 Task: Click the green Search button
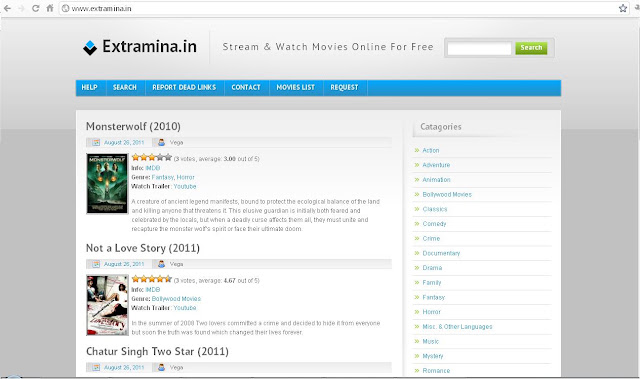click(x=531, y=48)
